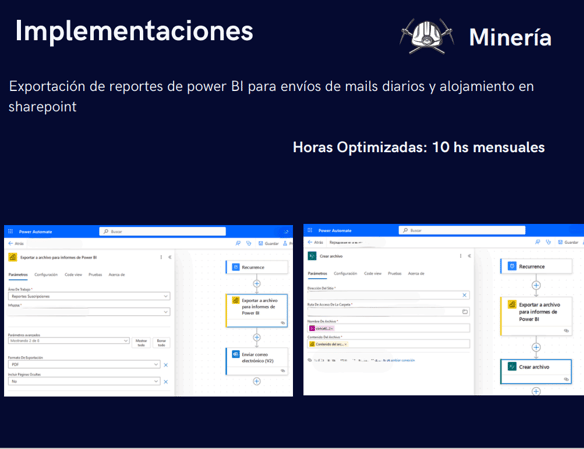Image resolution: width=584 pixels, height=449 pixels.
Task: Collapse the Exportar a archivo panel
Action: (170, 257)
